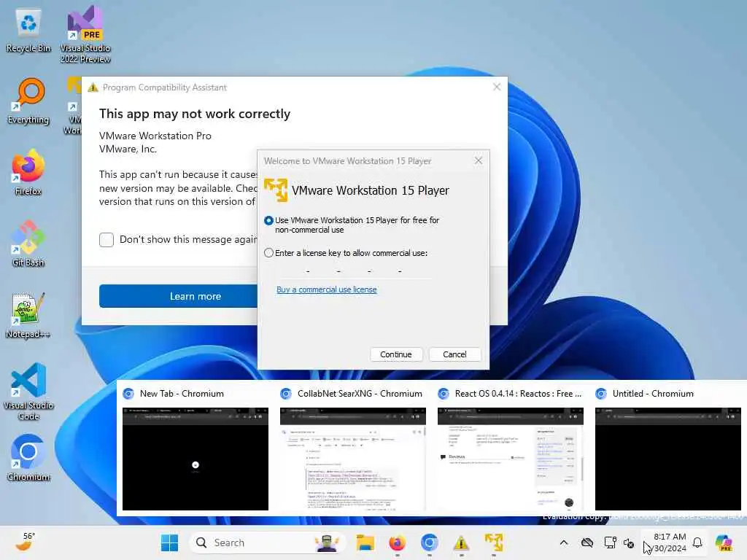Launch Chromium from the desktop icon

(x=28, y=458)
